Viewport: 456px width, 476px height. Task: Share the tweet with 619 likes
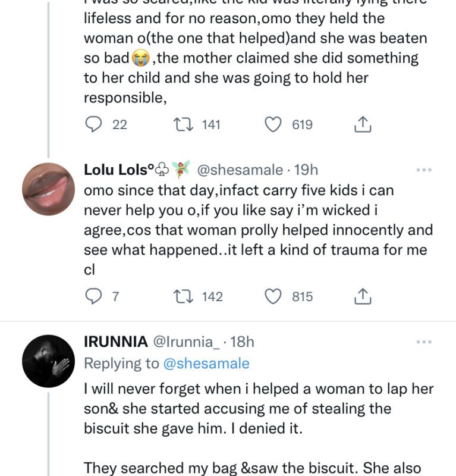[x=363, y=124]
